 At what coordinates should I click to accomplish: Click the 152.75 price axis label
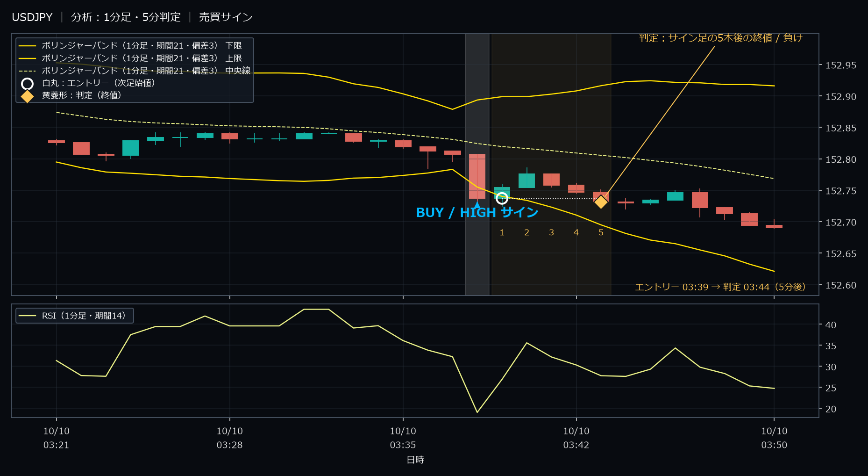pyautogui.click(x=841, y=191)
